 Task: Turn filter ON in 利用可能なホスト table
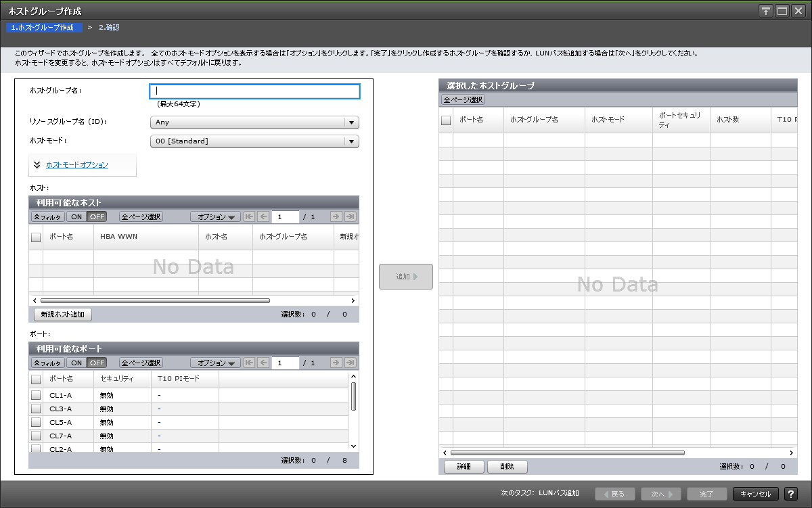pyautogui.click(x=77, y=217)
